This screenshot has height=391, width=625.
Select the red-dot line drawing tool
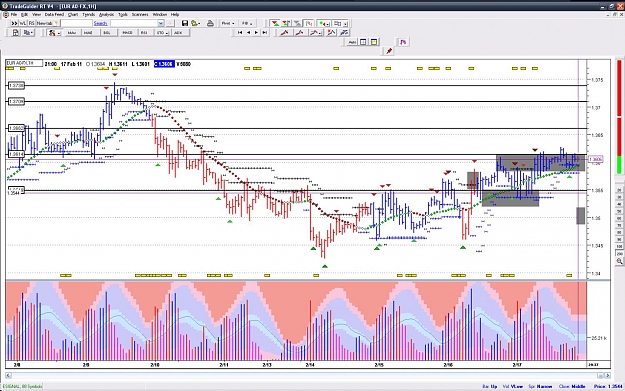click(331, 33)
